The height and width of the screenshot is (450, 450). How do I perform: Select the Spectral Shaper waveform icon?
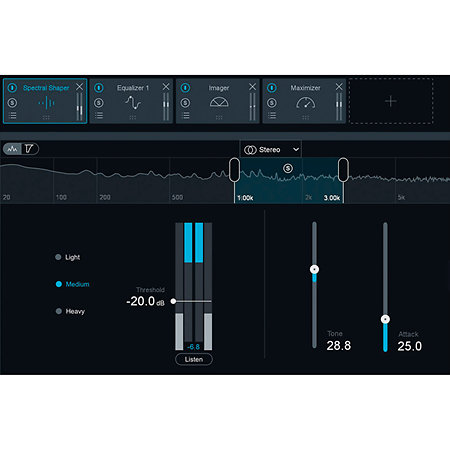click(47, 103)
